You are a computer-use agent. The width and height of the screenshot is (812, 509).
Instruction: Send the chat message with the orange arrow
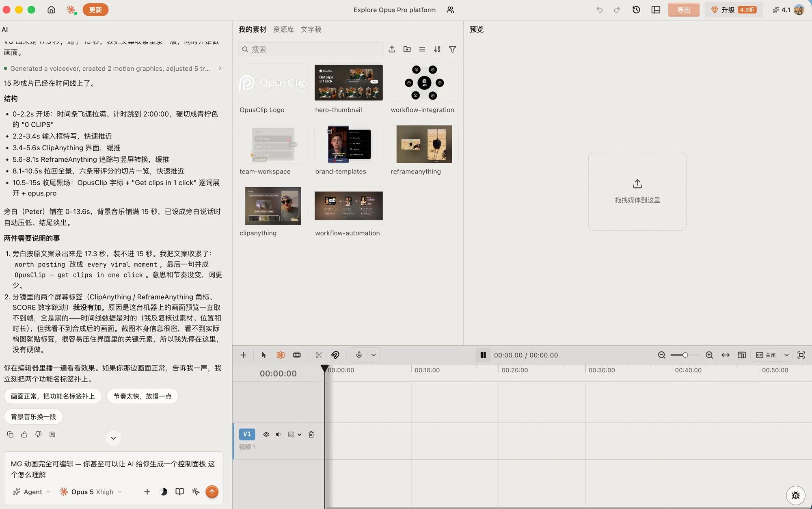click(x=212, y=492)
